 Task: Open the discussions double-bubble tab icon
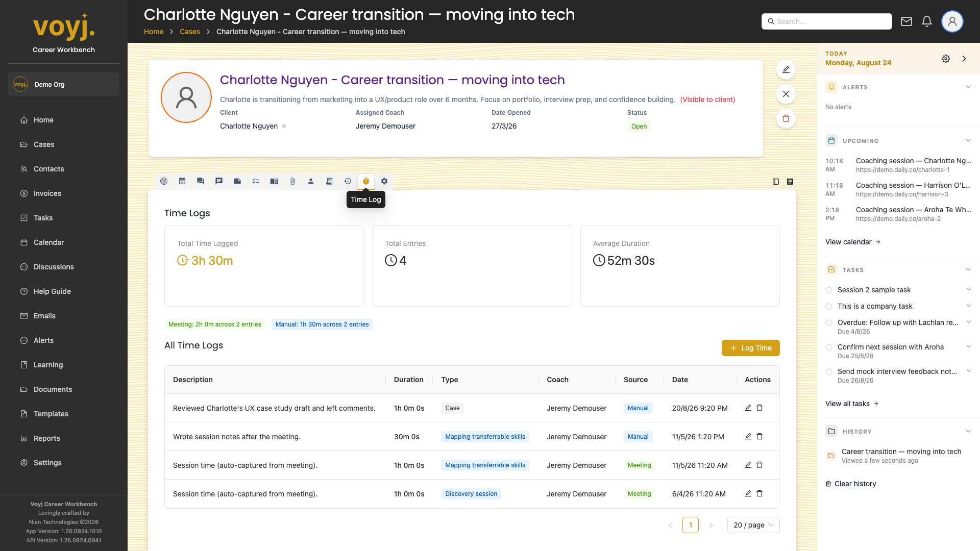click(201, 181)
